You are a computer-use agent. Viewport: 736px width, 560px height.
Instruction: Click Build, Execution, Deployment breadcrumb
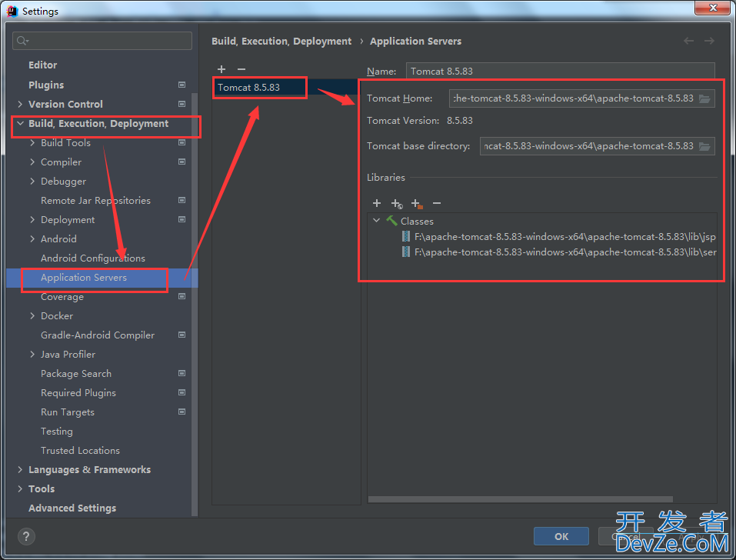[x=281, y=42]
